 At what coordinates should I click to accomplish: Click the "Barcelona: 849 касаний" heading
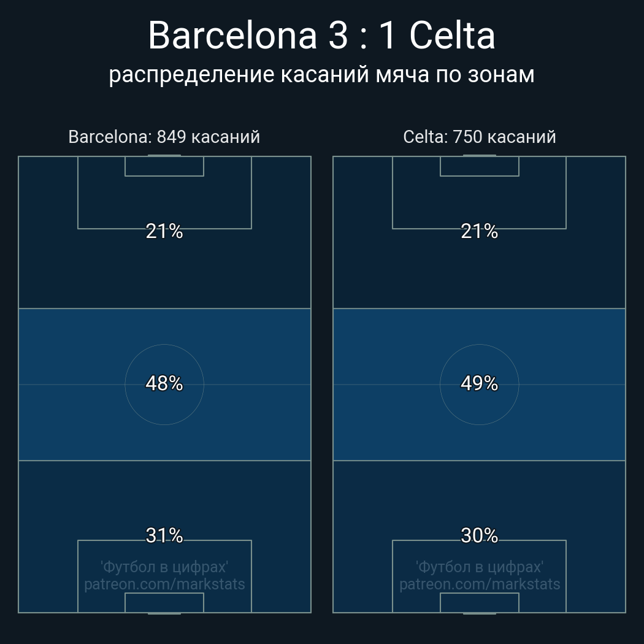click(164, 137)
